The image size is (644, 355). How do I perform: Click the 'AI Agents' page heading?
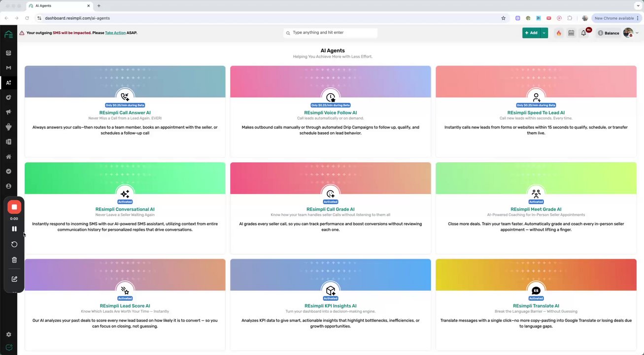coord(333,50)
